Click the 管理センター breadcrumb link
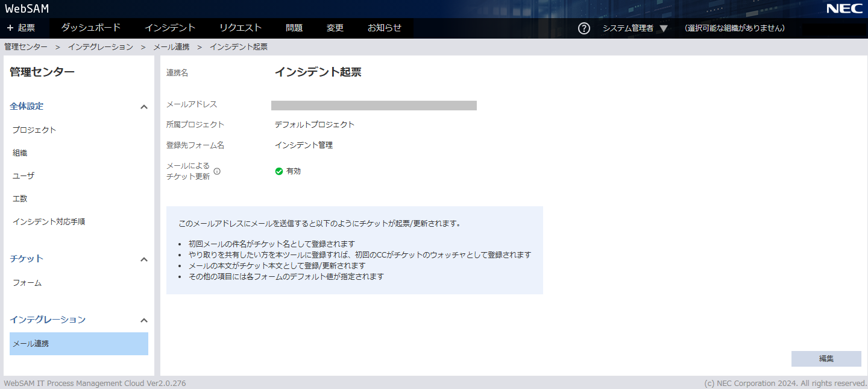 pyautogui.click(x=26, y=47)
